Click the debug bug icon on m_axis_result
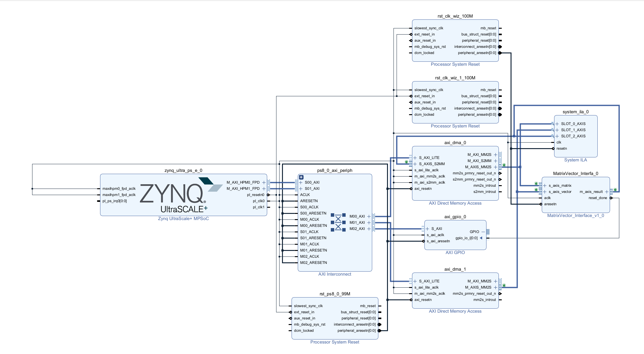644x354 pixels. tap(615, 190)
